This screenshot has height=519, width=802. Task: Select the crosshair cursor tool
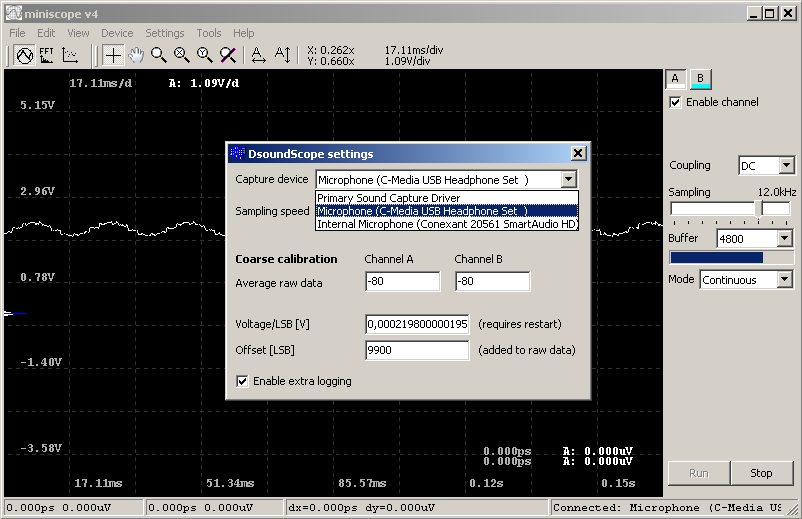point(113,55)
